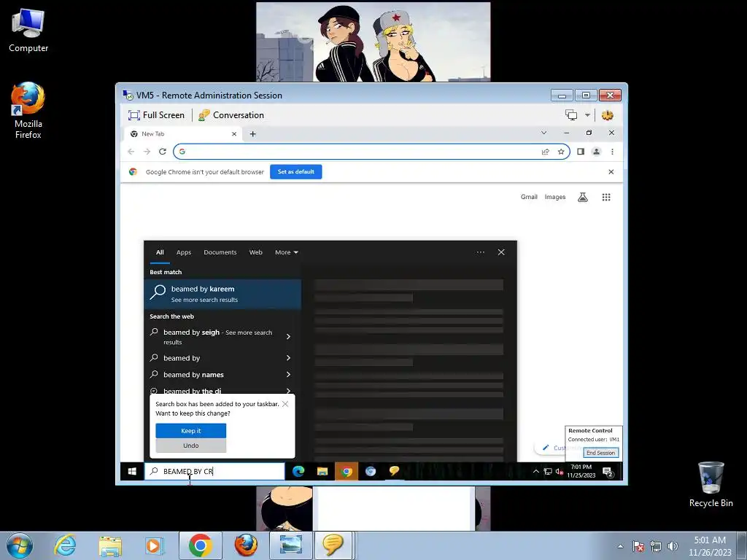This screenshot has width=747, height=560.
Task: Open Google Chrome in the remote taskbar
Action: (347, 472)
